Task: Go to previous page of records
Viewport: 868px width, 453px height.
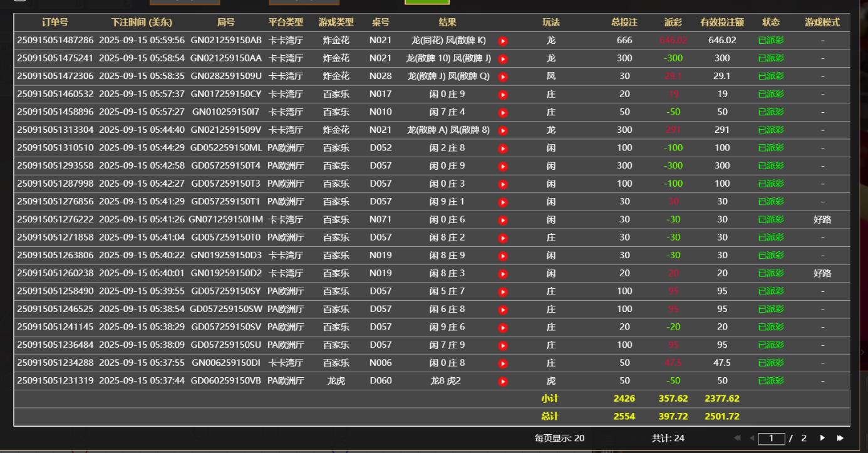Action: pos(752,438)
